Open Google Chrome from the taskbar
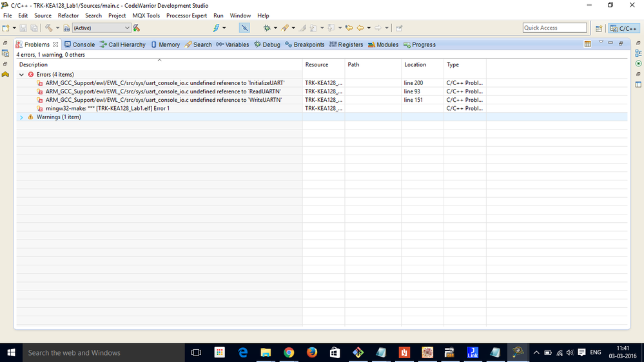The image size is (644, 362). pos(289,352)
